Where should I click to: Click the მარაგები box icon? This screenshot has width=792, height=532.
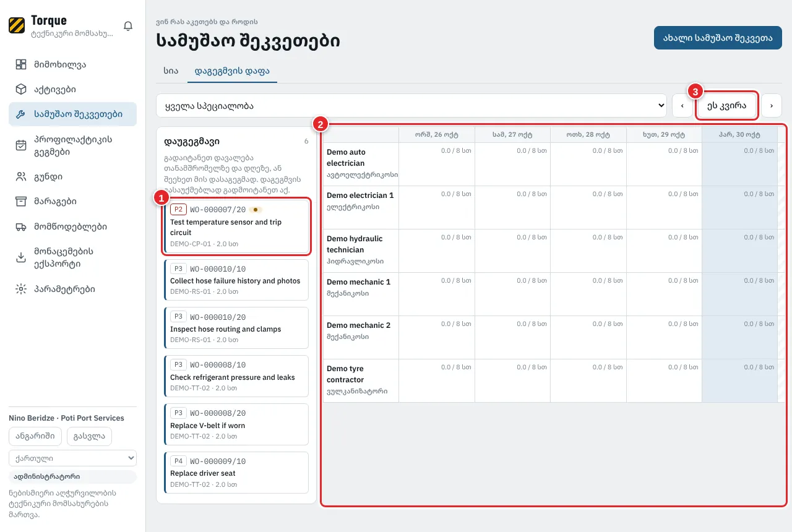click(x=21, y=202)
